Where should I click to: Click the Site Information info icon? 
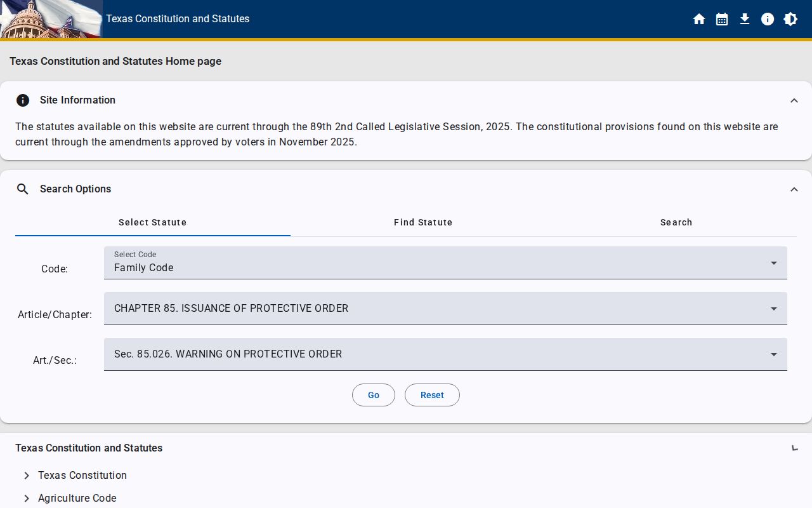(x=23, y=100)
